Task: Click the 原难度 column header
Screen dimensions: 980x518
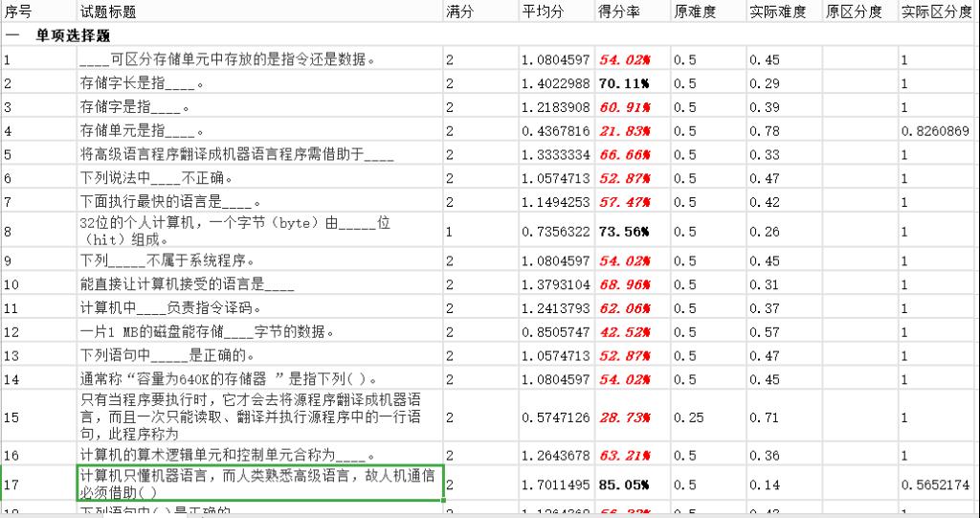Action: click(x=695, y=11)
